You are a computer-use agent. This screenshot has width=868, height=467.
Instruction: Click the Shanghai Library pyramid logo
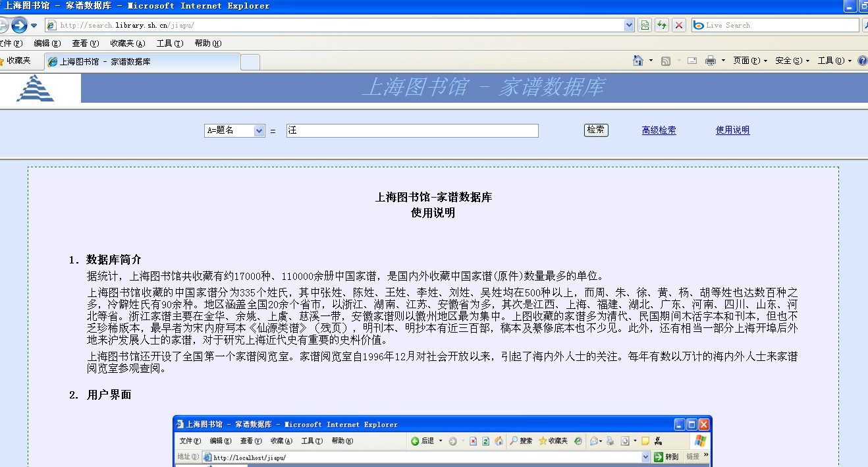coord(36,88)
